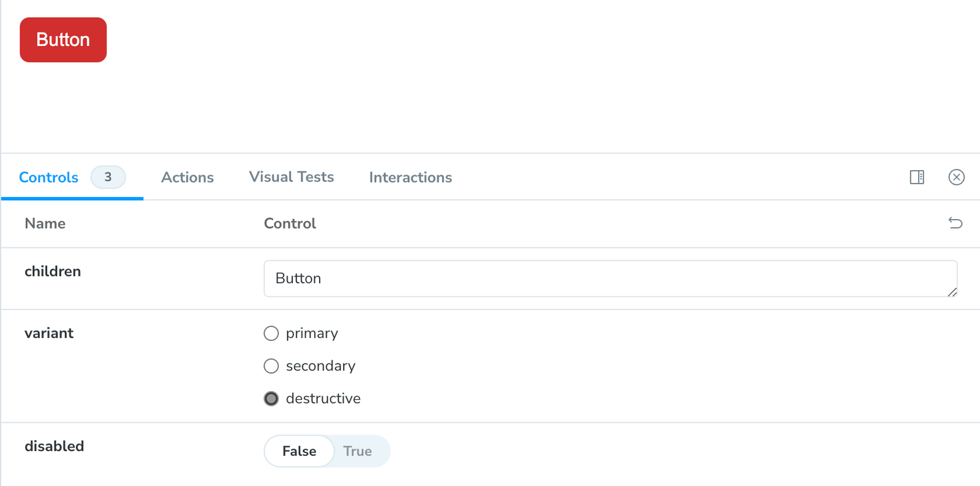Screen dimensions: 980x486
Task: Click the '3' badge next to Controls
Action: (108, 178)
